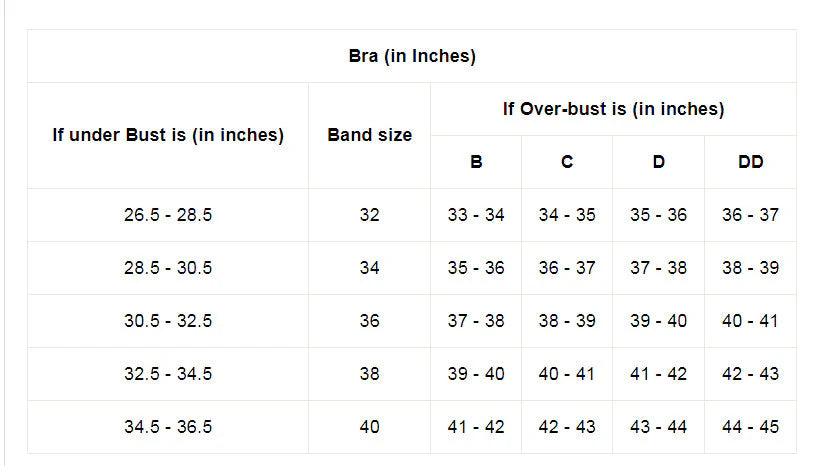Image resolution: width=818 pixels, height=466 pixels.
Task: Select the 44 - 45 DD cell
Action: click(x=750, y=427)
